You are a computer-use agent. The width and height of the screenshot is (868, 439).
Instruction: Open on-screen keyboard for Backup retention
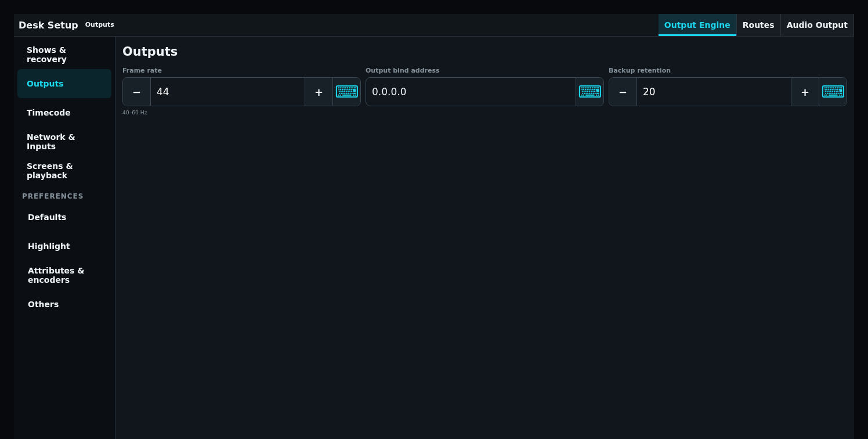point(833,92)
